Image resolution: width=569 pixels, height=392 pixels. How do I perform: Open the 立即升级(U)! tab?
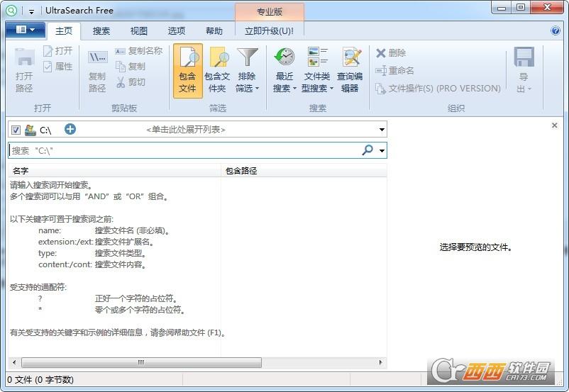270,30
